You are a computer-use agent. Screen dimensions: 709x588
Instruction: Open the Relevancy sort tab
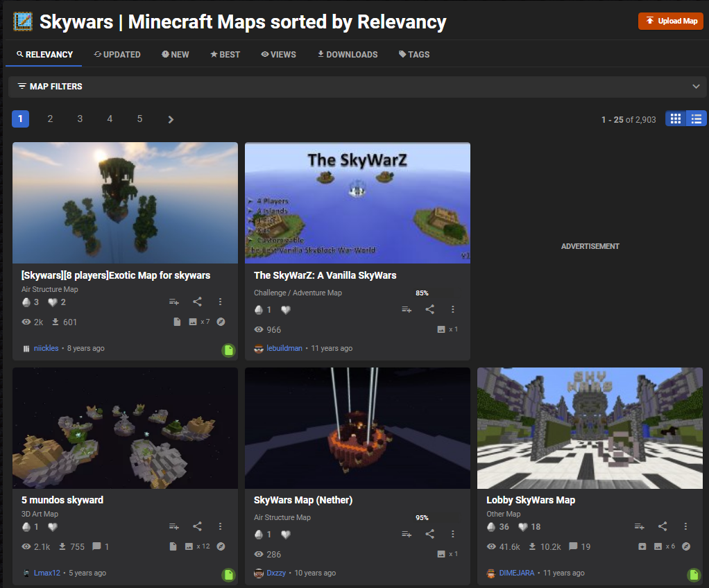[44, 55]
